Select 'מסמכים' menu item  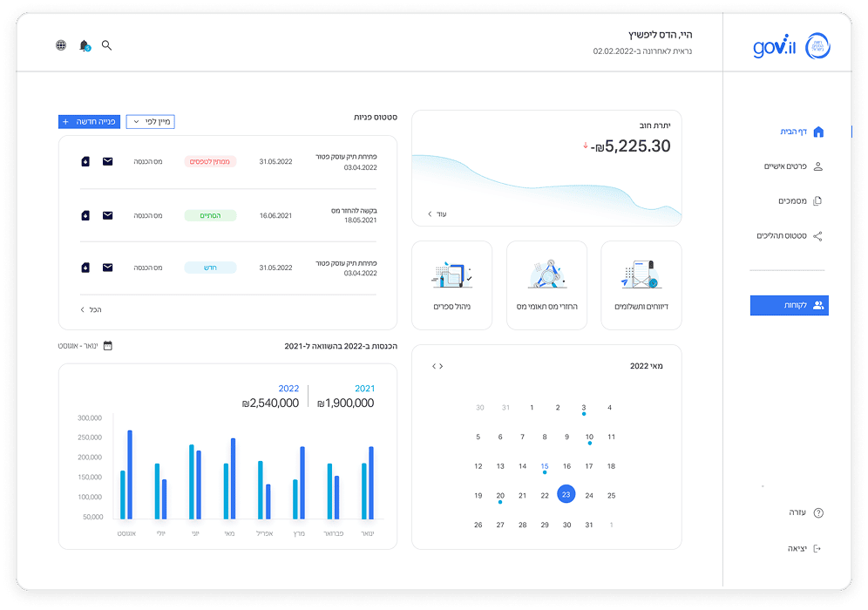click(793, 201)
